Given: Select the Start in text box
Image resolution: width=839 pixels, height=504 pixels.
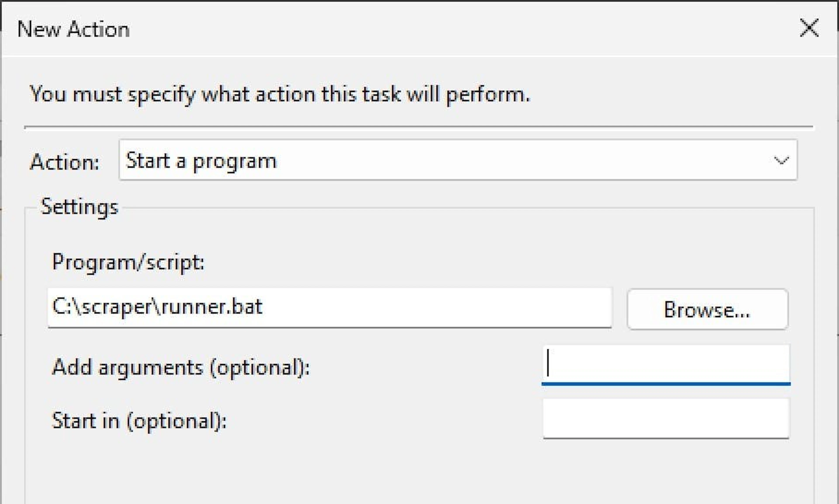Looking at the screenshot, I should [x=666, y=418].
